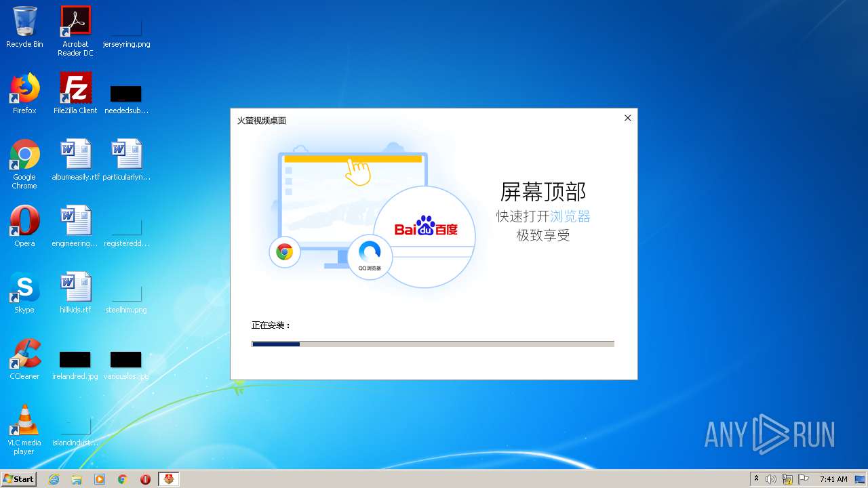Select albumeasily.rtf document icon

coord(75,159)
